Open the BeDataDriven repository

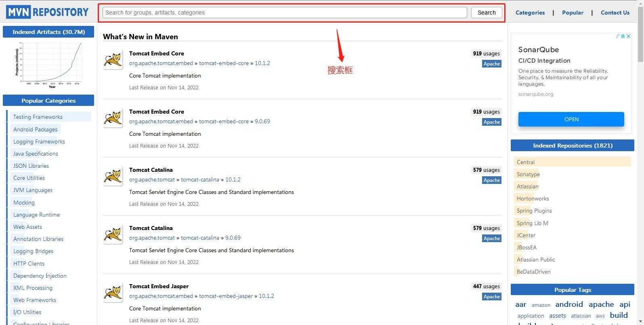pyautogui.click(x=534, y=272)
